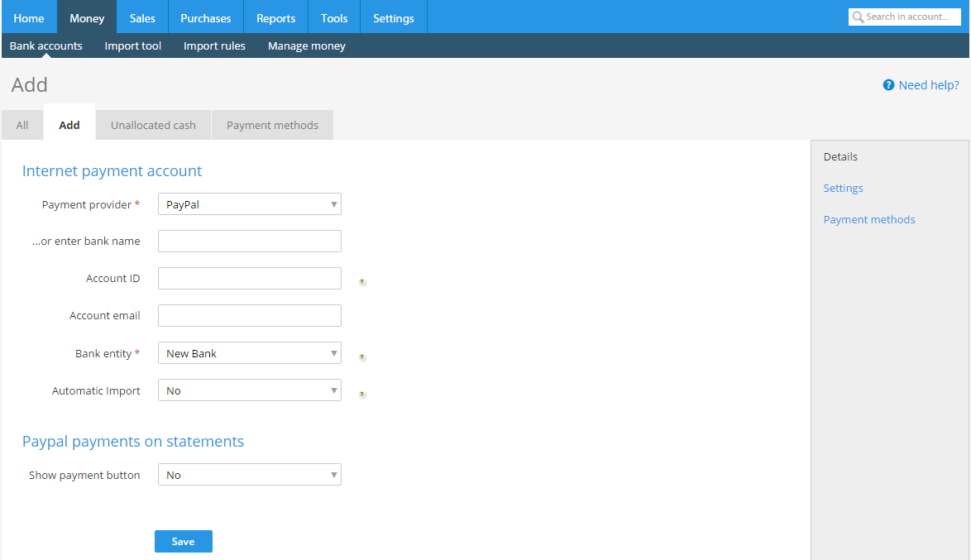Select the Payment methods tab
971x560 pixels.
(272, 126)
